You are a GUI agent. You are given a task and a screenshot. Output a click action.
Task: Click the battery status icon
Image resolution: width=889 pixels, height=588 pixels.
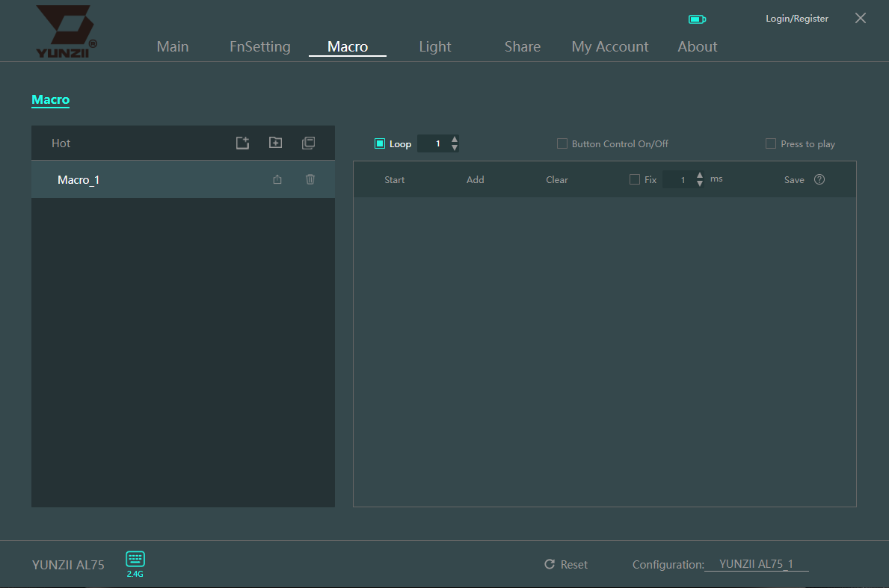pos(697,19)
